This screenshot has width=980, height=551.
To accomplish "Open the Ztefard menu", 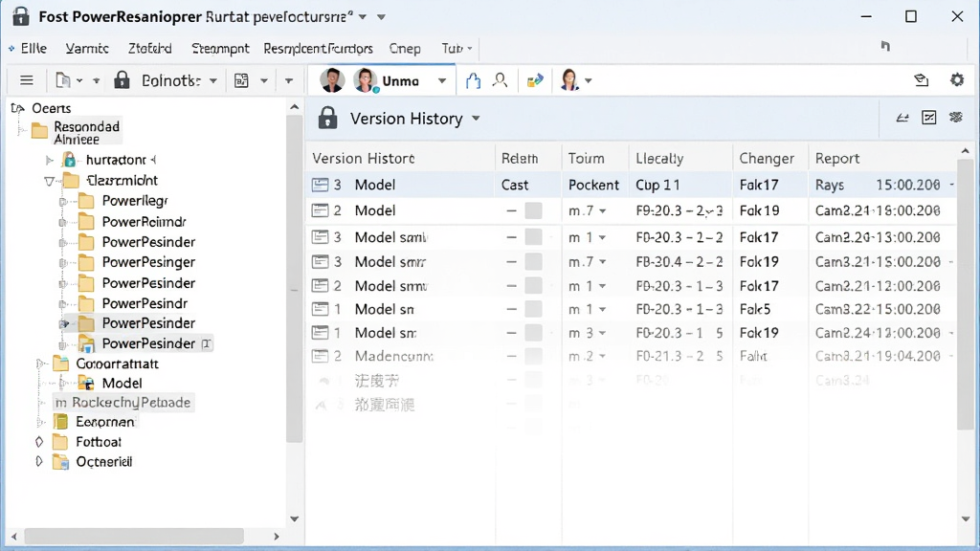I will coord(150,48).
